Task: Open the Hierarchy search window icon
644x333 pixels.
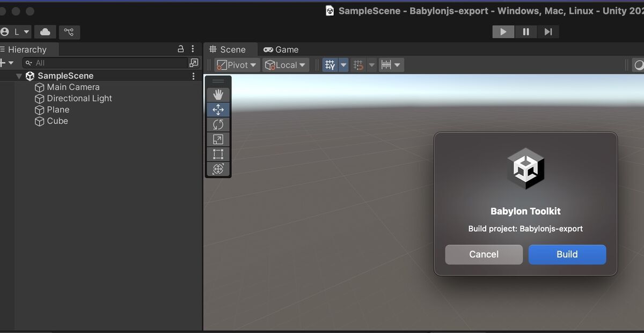Action: (194, 63)
